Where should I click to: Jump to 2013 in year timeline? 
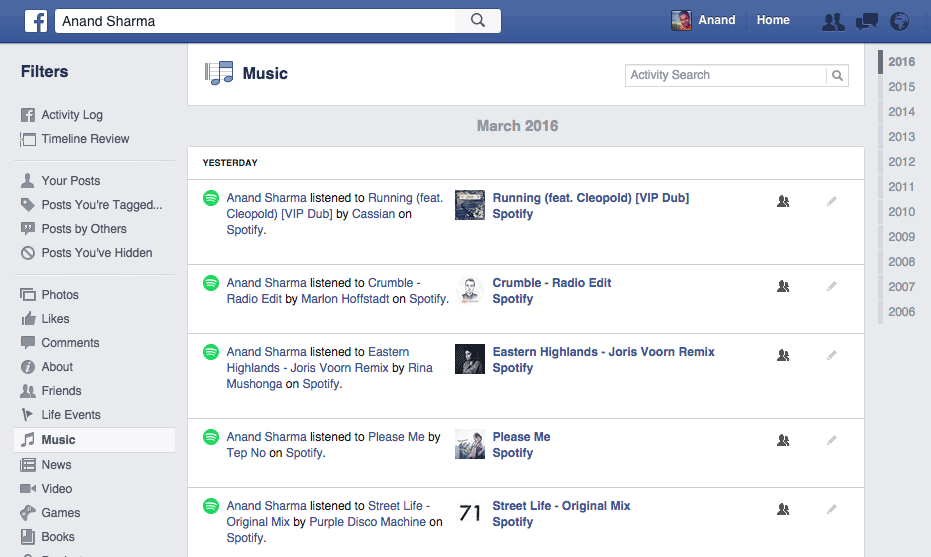(901, 137)
